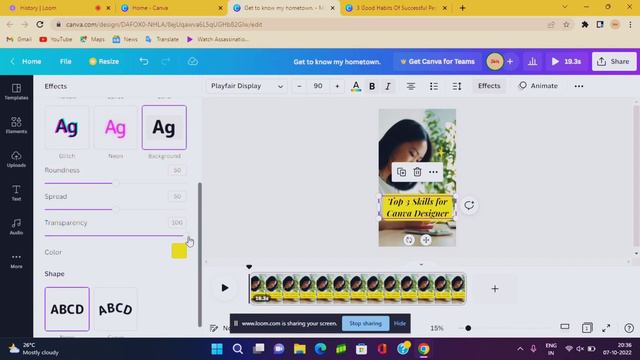Open letter and line spacing options
The height and width of the screenshot is (360, 640).
click(x=457, y=86)
